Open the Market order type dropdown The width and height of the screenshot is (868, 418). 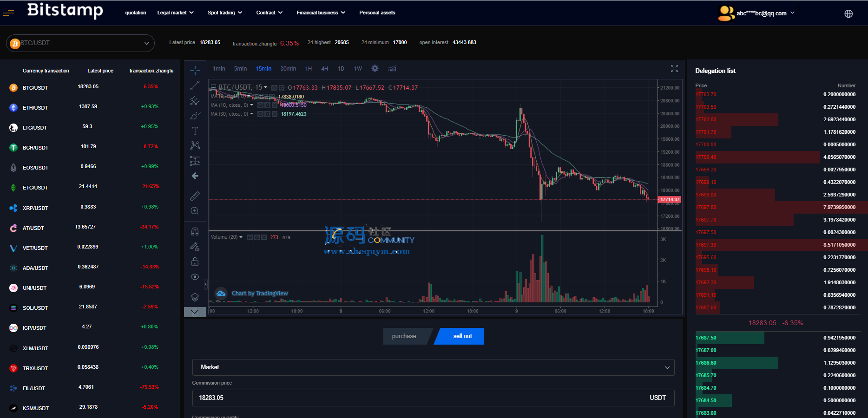(433, 367)
